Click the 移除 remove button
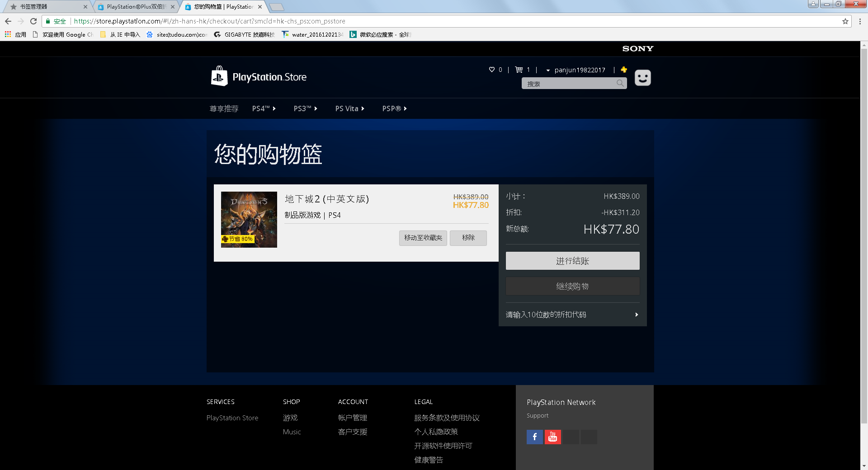 [x=468, y=238]
